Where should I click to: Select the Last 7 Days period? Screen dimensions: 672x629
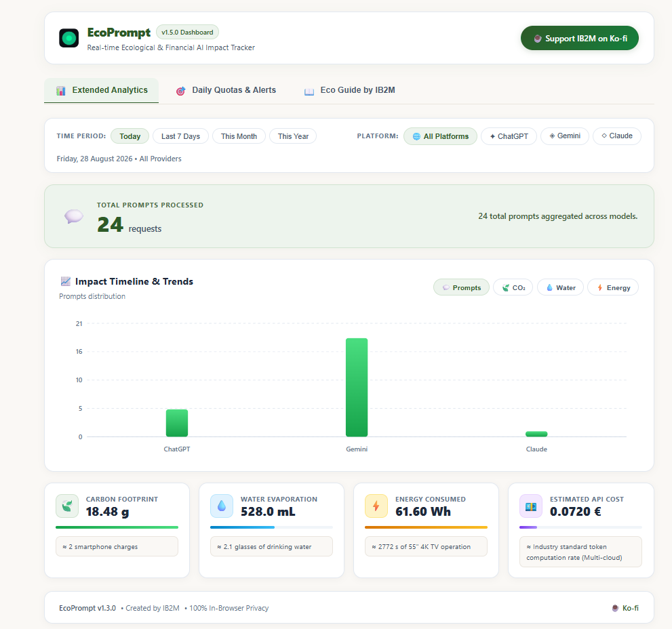point(180,136)
